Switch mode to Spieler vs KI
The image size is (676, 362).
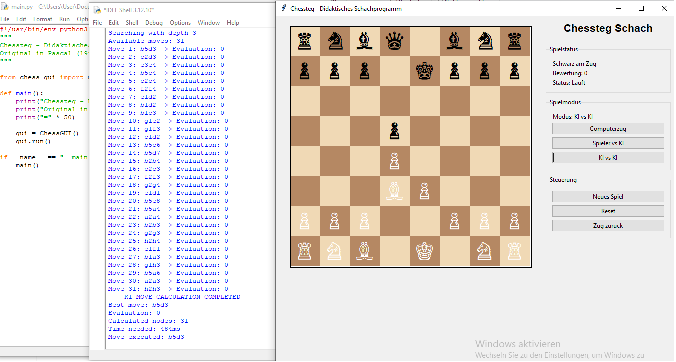point(608,143)
